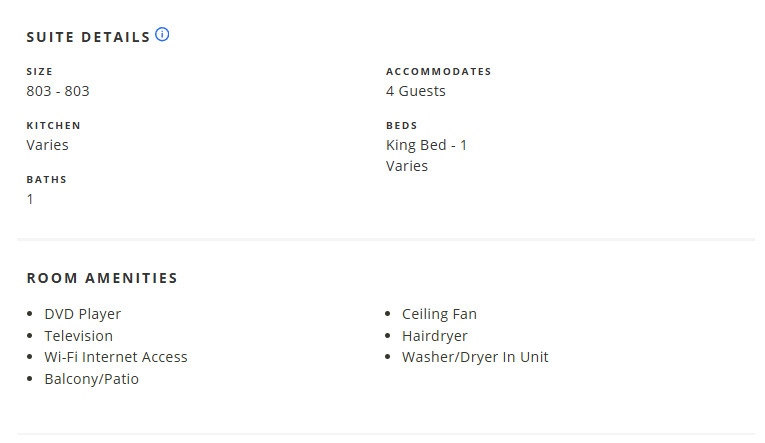
Task: Click the 803 - 803 size value
Action: pos(58,91)
